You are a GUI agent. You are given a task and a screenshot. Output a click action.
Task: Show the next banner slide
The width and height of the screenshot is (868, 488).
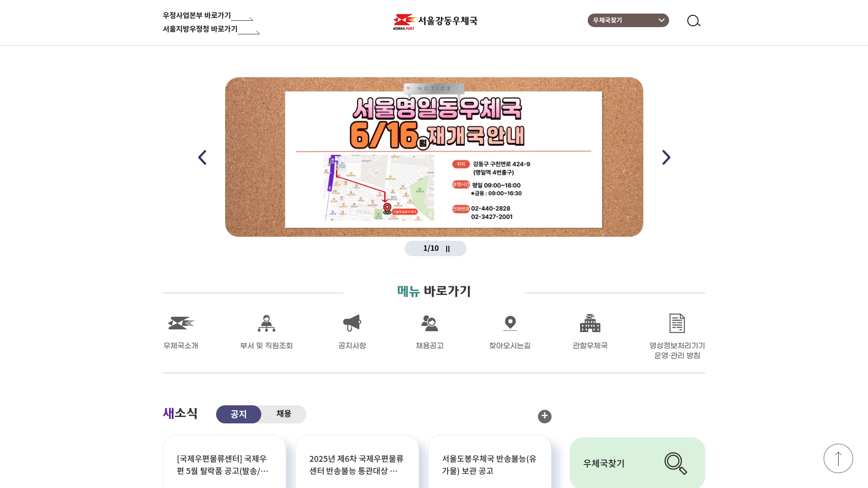point(666,157)
